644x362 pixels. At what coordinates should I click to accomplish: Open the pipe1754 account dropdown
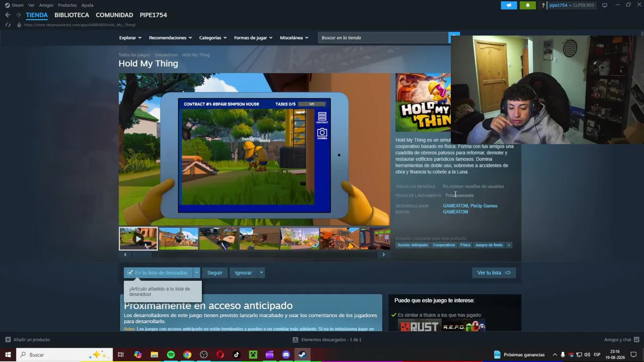click(560, 6)
